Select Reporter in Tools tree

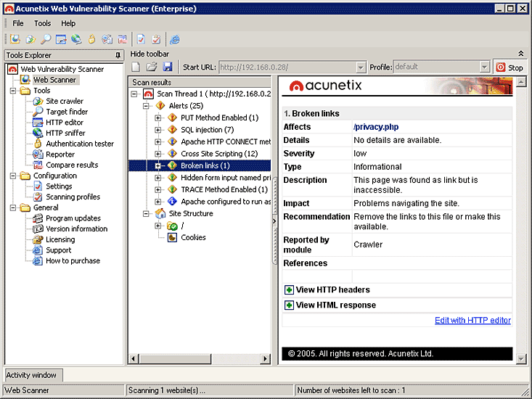60,155
